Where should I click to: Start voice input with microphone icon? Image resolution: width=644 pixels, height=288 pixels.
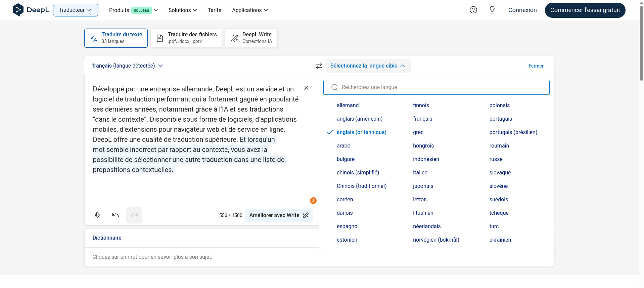tap(97, 215)
